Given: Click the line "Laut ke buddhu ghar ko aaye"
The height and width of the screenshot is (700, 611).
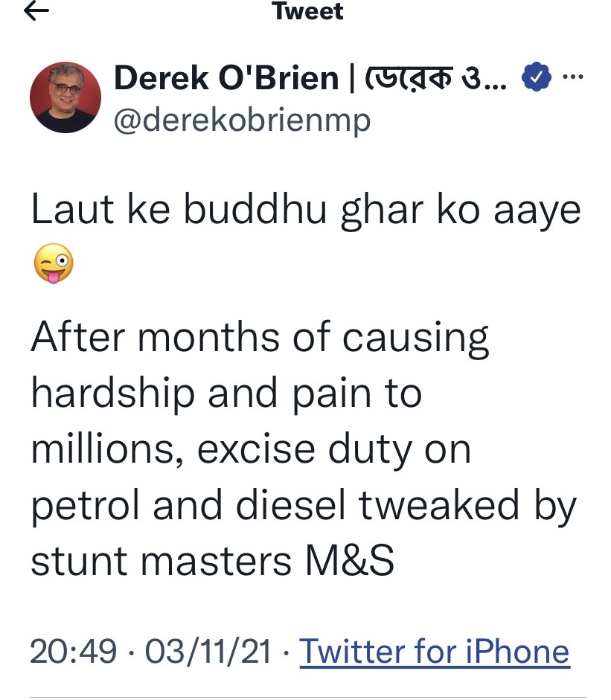Looking at the screenshot, I should pos(305,211).
